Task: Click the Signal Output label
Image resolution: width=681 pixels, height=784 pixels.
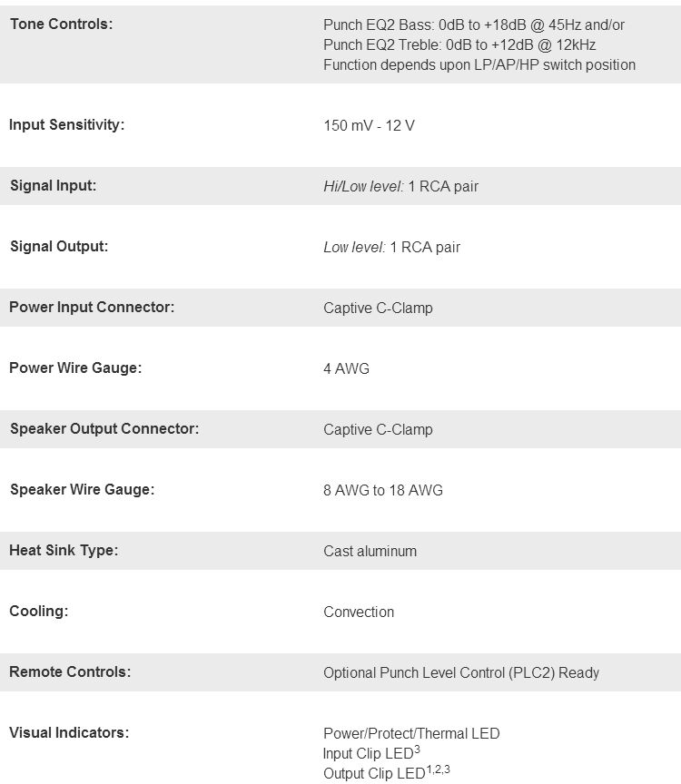Action: coord(58,247)
